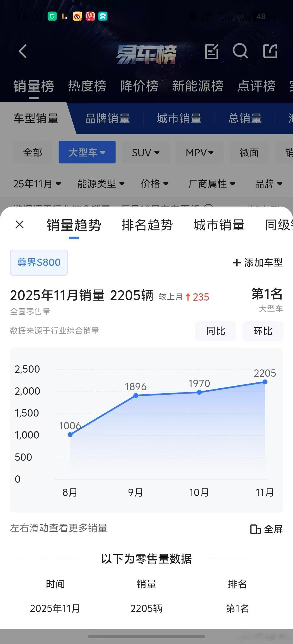Select 品牌销量 sub-tab
The height and width of the screenshot is (644, 293).
click(x=107, y=118)
